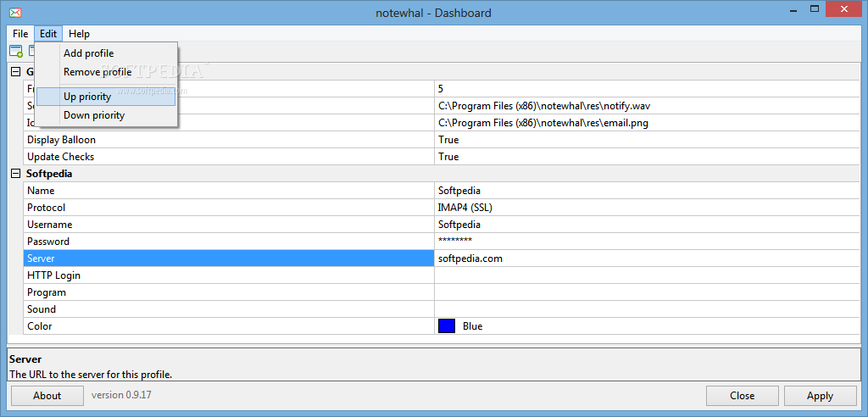Click the Close button
The image size is (868, 417).
tap(742, 396)
